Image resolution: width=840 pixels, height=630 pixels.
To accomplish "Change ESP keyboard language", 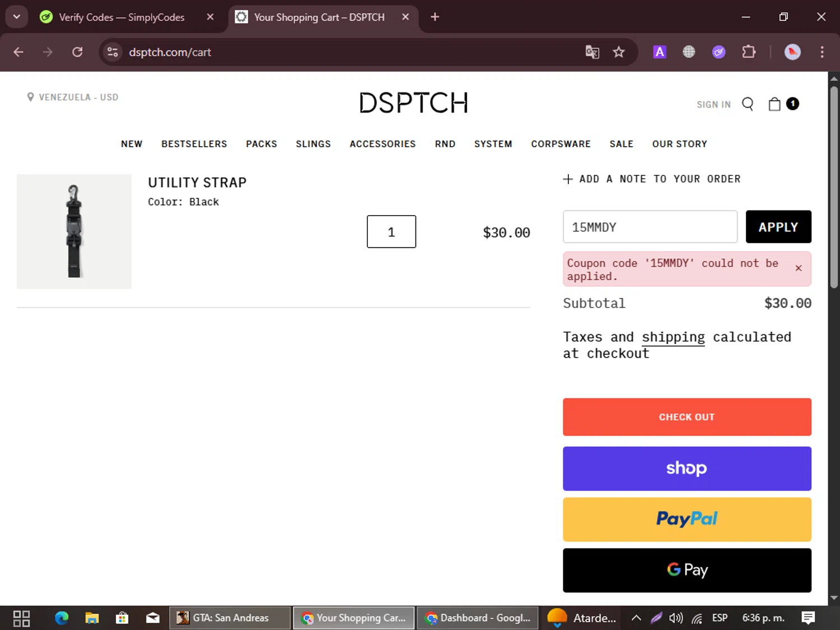I will pyautogui.click(x=720, y=618).
